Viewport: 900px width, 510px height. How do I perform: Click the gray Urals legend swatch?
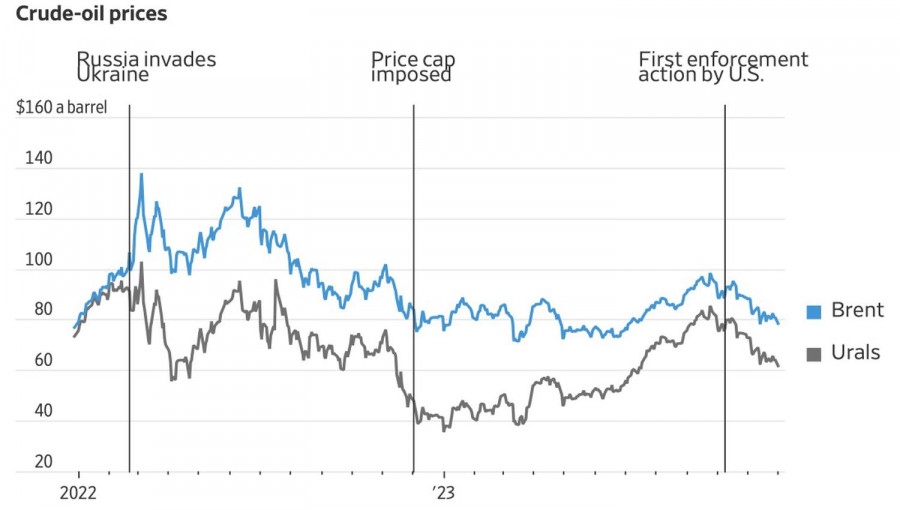point(814,353)
